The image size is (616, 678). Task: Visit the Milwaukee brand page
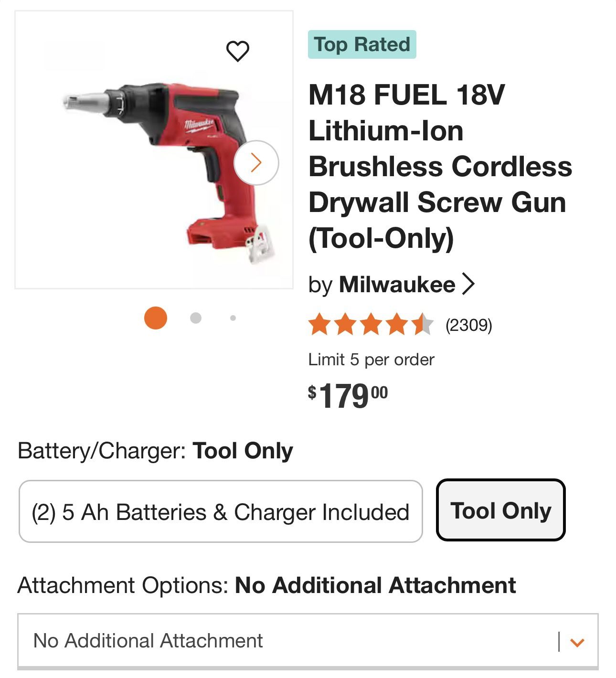pyautogui.click(x=397, y=284)
